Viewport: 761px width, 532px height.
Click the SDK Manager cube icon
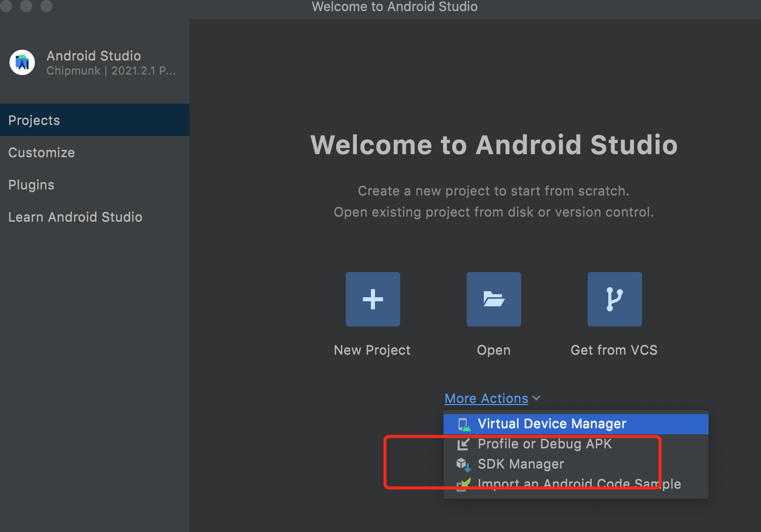point(463,464)
